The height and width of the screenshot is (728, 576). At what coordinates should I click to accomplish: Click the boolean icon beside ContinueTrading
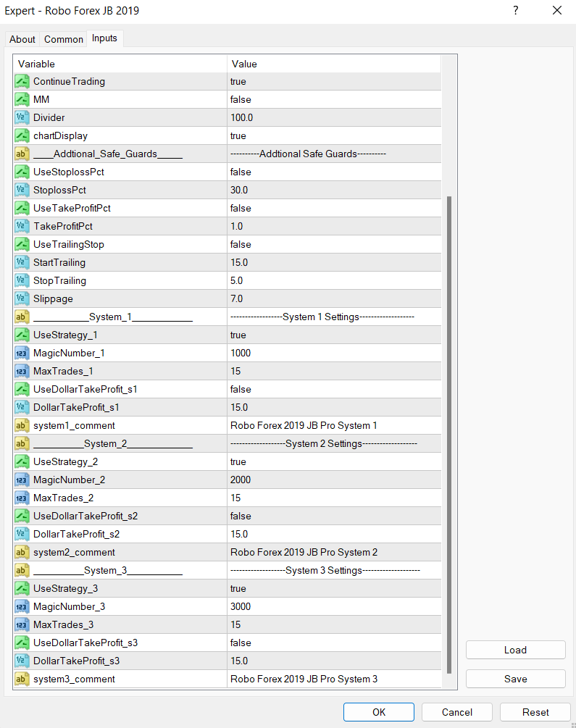click(x=22, y=82)
